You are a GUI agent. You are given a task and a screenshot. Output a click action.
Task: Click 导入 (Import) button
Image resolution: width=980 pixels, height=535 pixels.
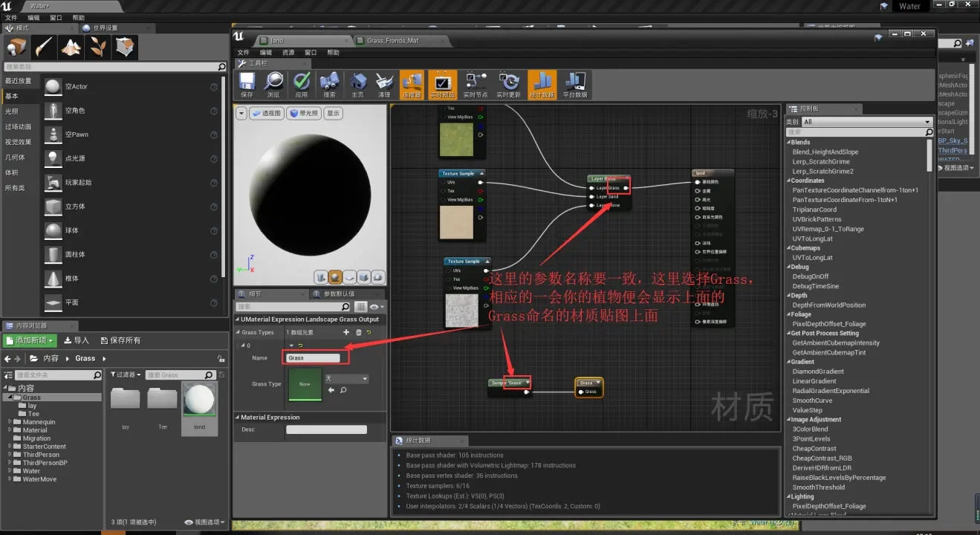point(77,340)
